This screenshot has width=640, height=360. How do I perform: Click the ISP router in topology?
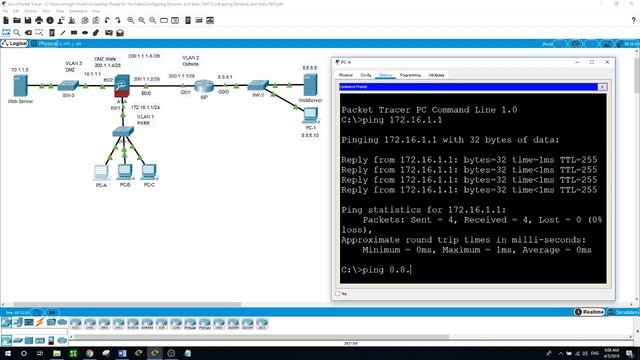pyautogui.click(x=204, y=87)
